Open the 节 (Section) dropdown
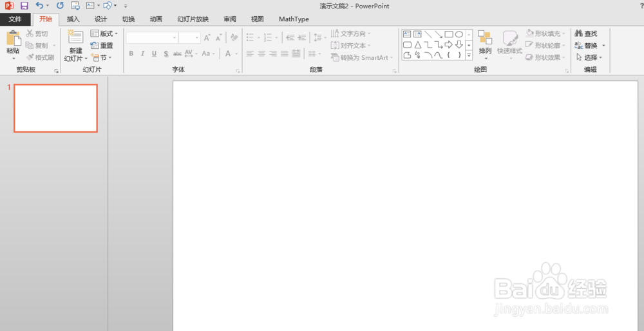 click(x=100, y=57)
